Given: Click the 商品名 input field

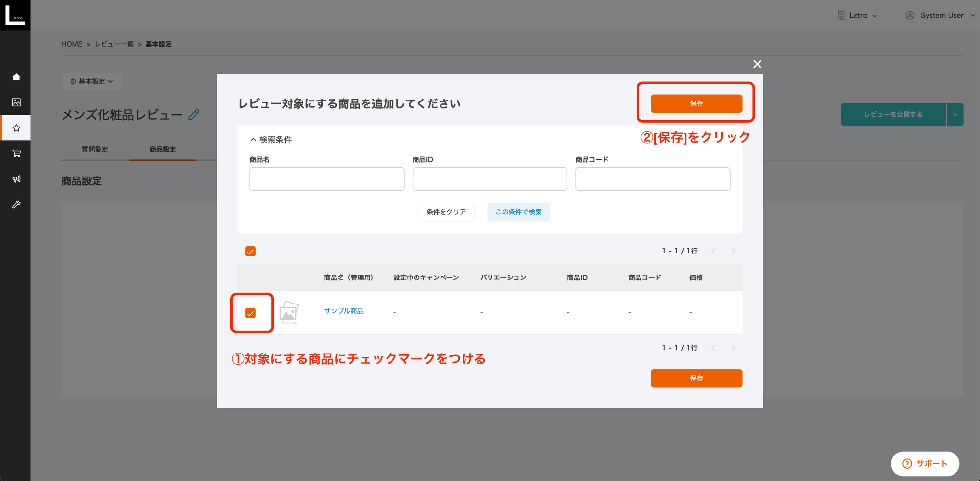Looking at the screenshot, I should tap(327, 179).
